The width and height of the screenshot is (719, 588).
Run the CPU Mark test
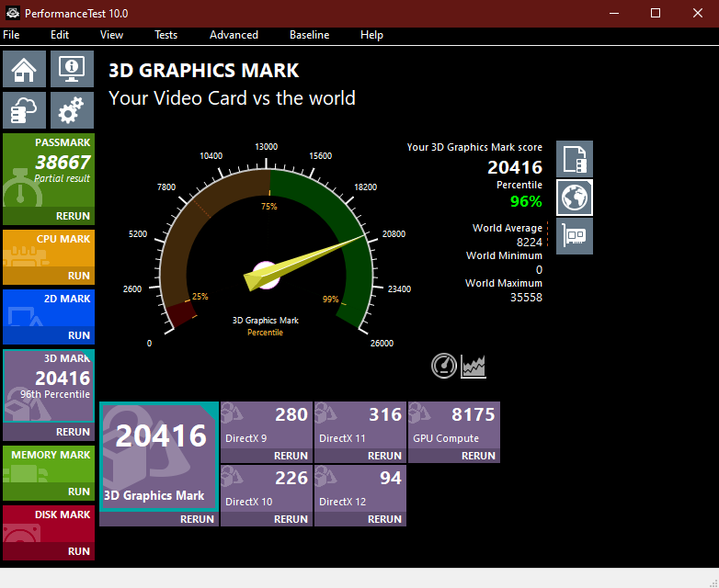coord(49,276)
